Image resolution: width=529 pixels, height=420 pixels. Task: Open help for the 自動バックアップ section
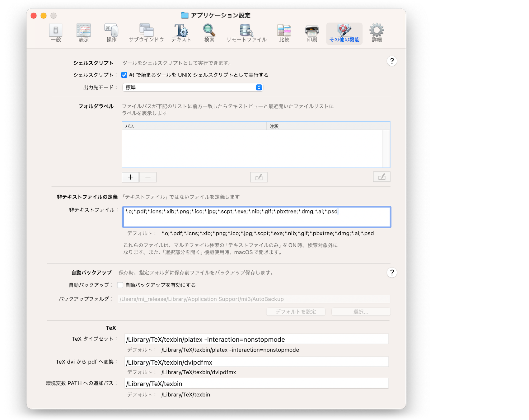(392, 273)
